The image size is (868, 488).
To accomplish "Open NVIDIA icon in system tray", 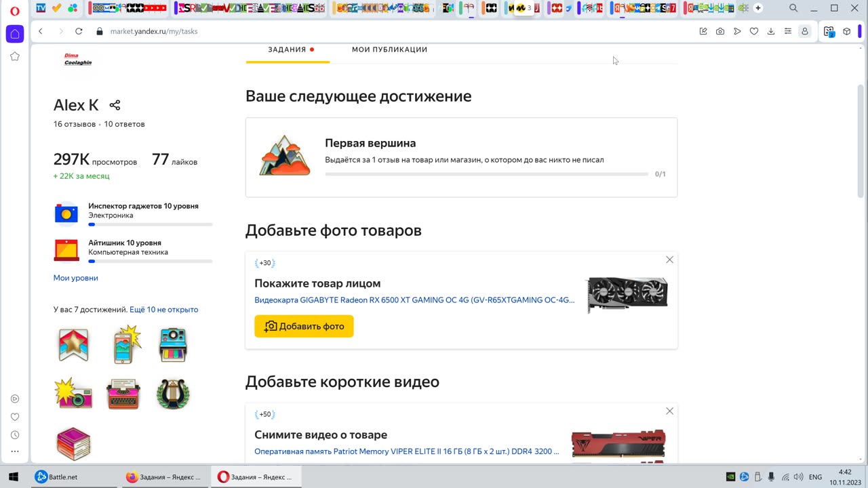I will click(x=730, y=477).
